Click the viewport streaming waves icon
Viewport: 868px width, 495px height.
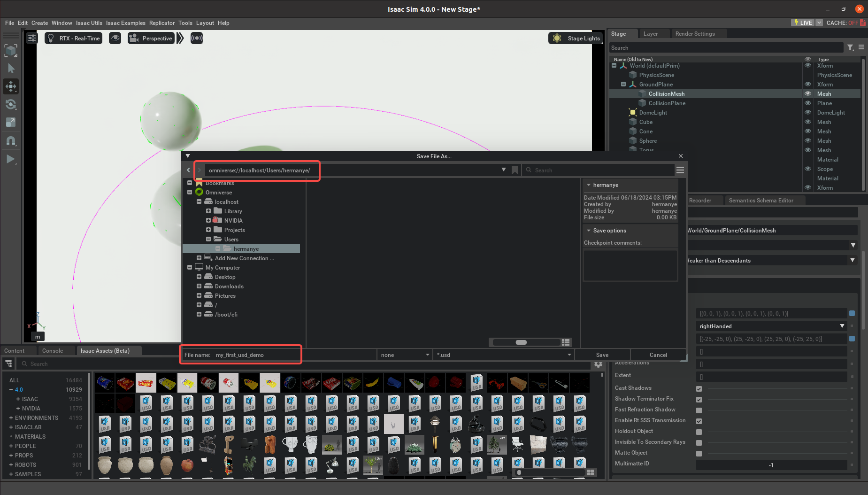point(197,39)
